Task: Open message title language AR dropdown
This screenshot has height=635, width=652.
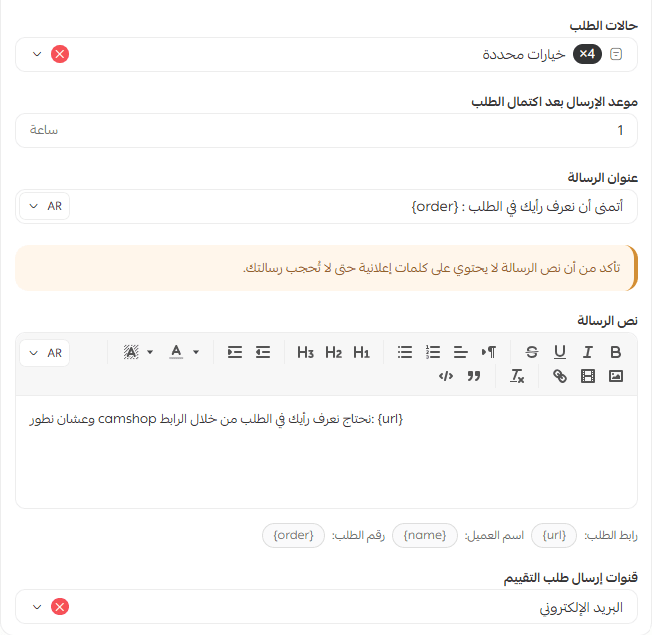Action: (x=44, y=206)
